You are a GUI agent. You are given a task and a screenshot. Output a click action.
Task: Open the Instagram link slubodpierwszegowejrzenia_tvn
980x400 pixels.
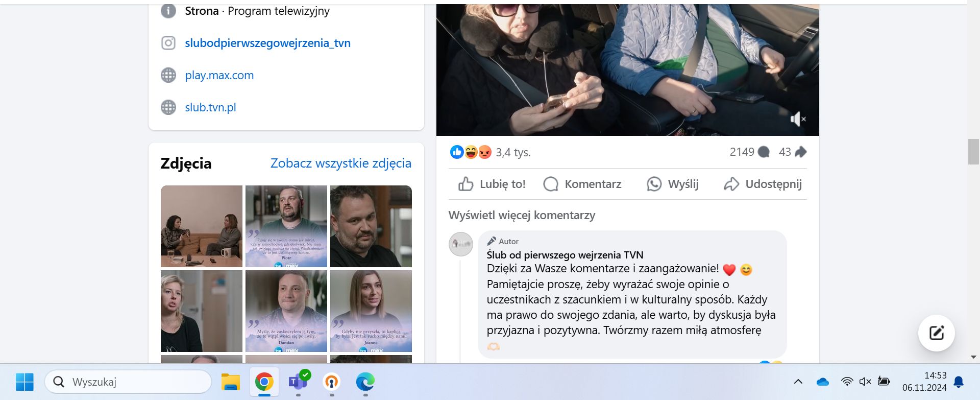267,43
